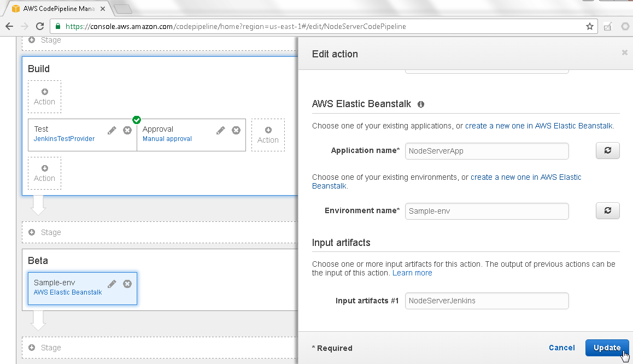This screenshot has width=633, height=364.
Task: Add action below Test in Build stage
Action: (x=44, y=173)
